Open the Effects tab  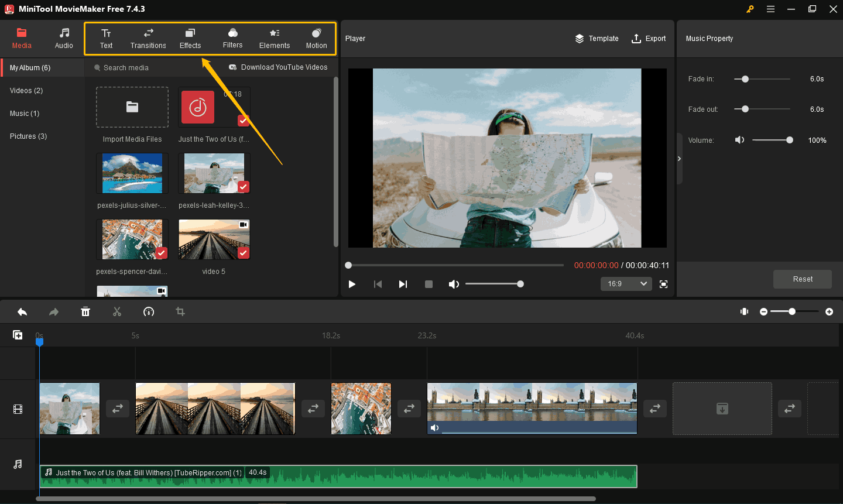(190, 38)
